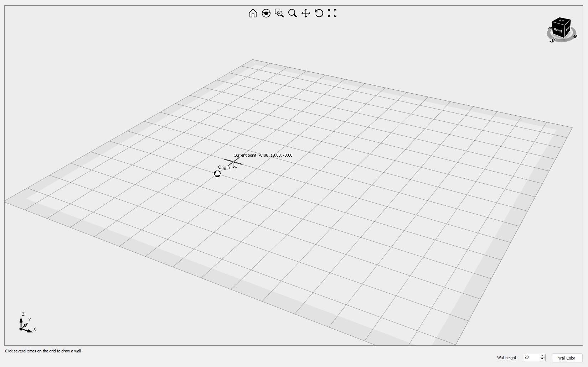The height and width of the screenshot is (367, 588).
Task: Click the Home view icon
Action: 253,13
